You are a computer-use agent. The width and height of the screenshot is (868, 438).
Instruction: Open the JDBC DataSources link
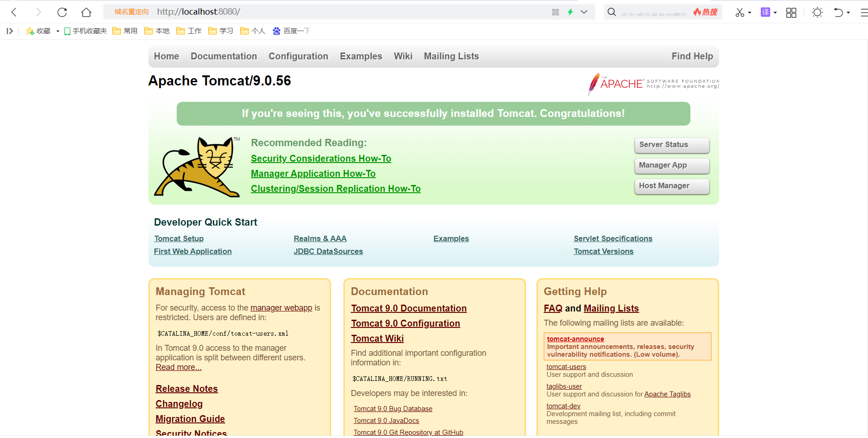[x=328, y=251]
